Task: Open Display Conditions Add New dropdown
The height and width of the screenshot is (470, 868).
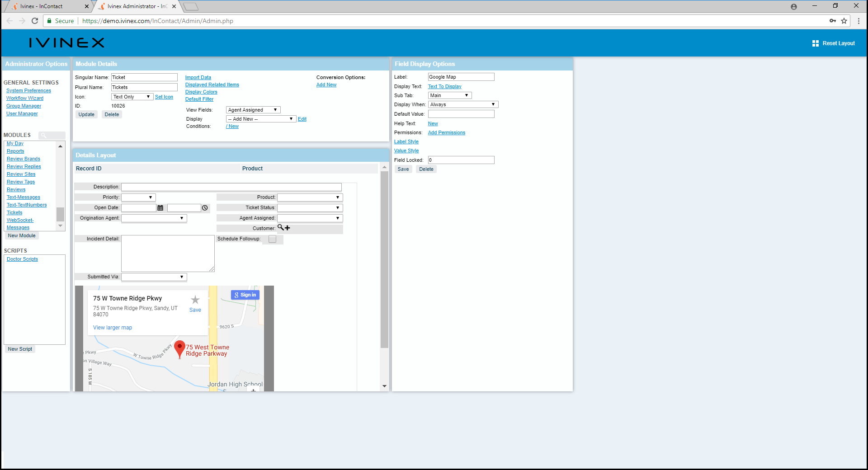Action: [x=261, y=119]
